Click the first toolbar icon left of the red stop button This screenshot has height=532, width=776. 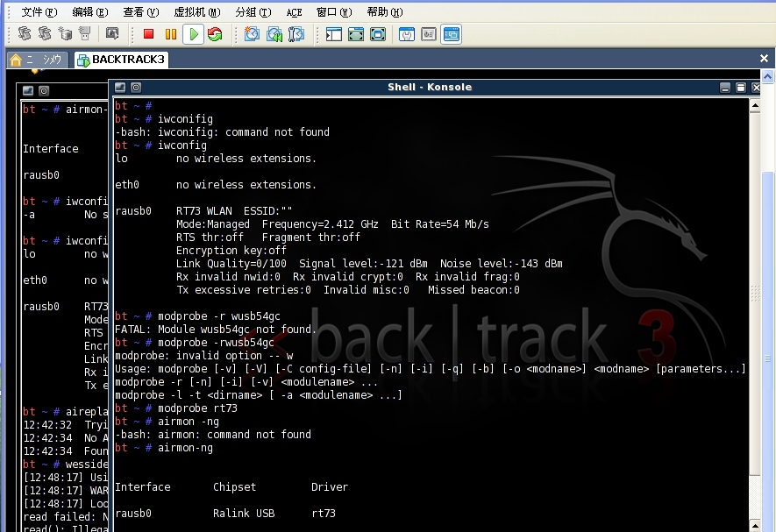[x=24, y=33]
